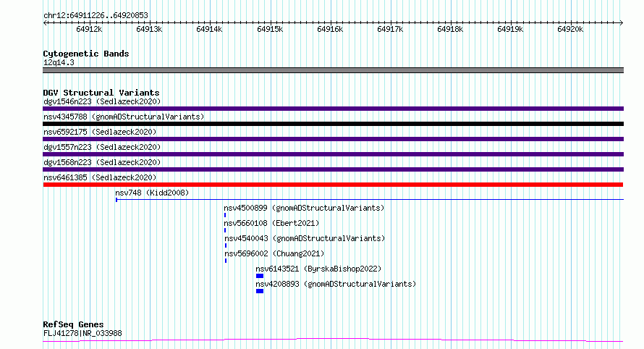Click the blue block under nsv6143521
This screenshot has height=349, width=644.
pyautogui.click(x=260, y=276)
